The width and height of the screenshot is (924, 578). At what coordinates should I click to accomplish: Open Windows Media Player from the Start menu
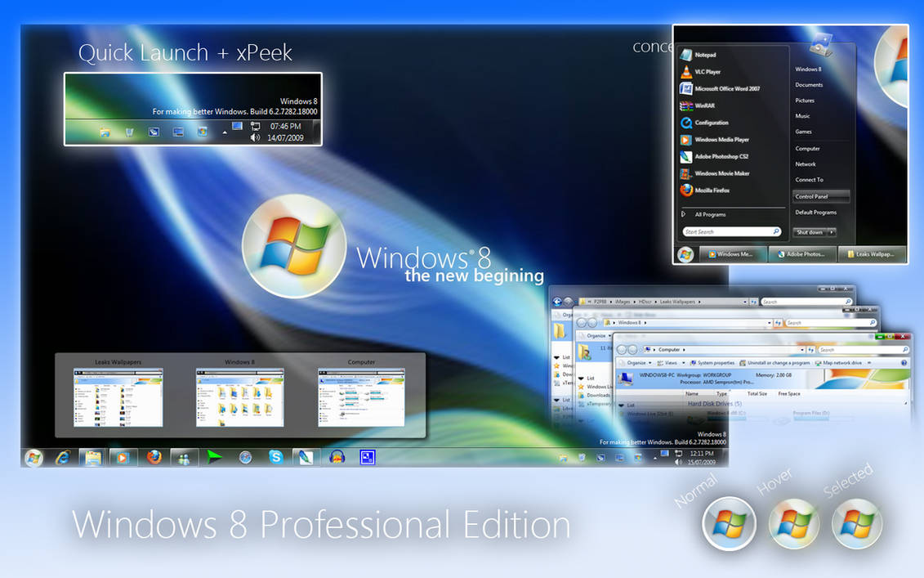[722, 140]
